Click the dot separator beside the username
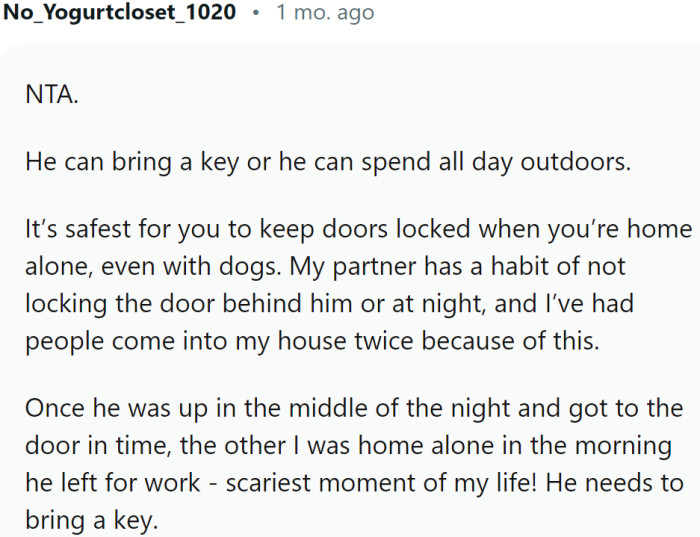The height and width of the screenshot is (537, 700). tap(256, 13)
